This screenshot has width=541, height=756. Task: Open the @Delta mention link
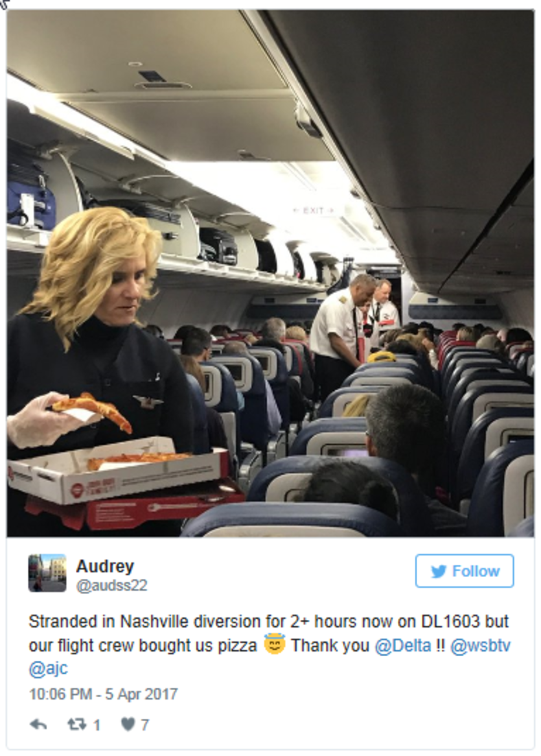tap(403, 646)
